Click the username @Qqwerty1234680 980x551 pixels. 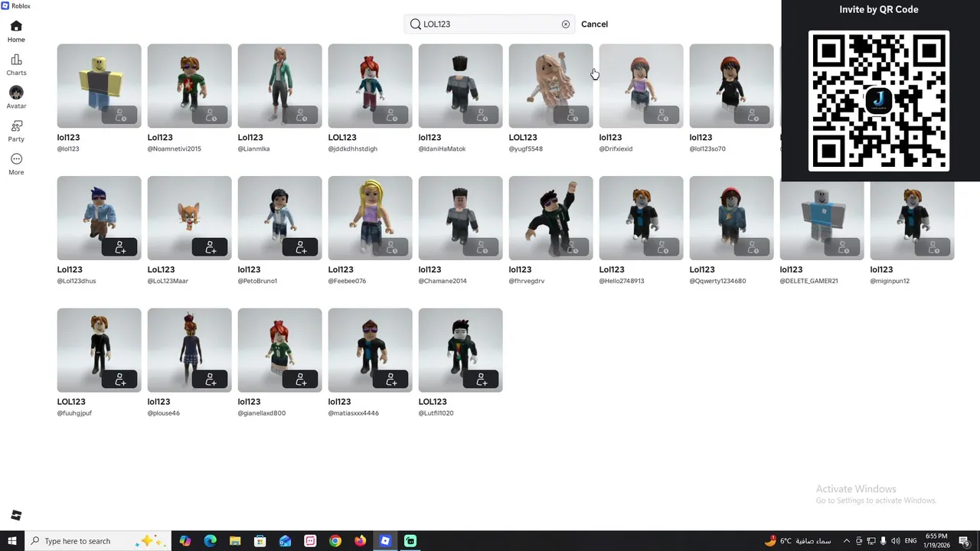[717, 281]
